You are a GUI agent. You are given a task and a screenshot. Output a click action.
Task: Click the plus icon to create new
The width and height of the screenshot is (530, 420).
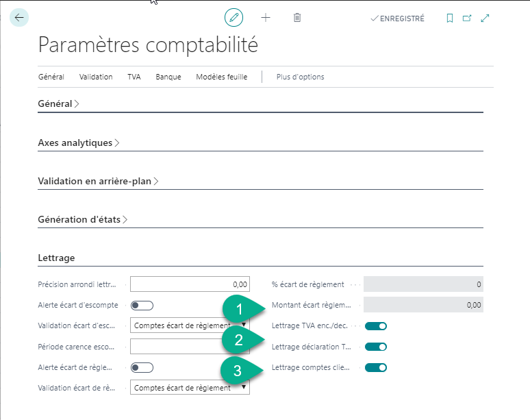[266, 18]
